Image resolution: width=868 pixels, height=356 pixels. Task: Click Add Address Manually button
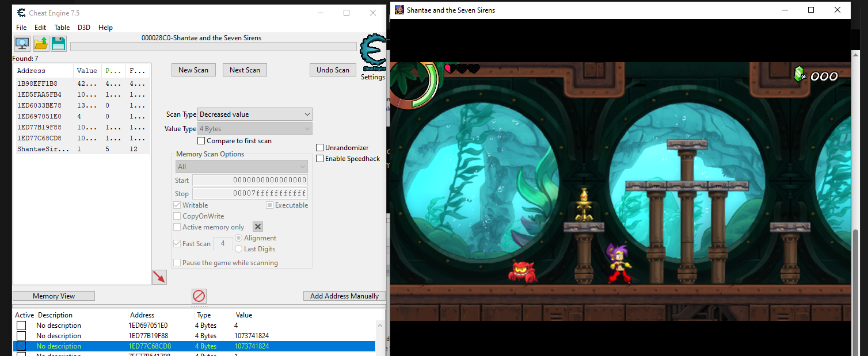click(344, 296)
